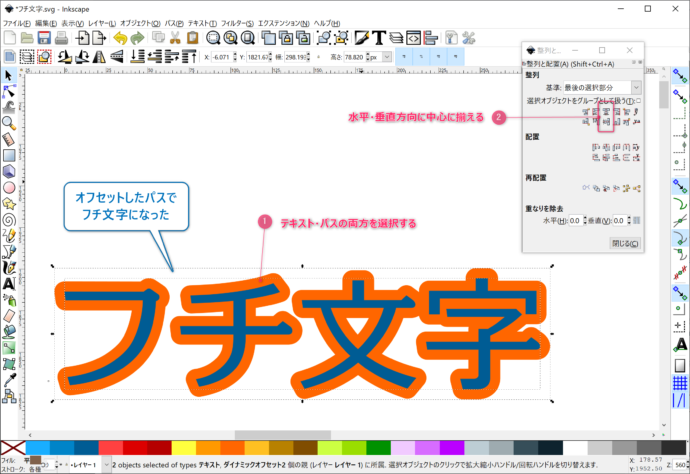Click the Save floppy disk icon
690x474 pixels.
(x=44, y=38)
